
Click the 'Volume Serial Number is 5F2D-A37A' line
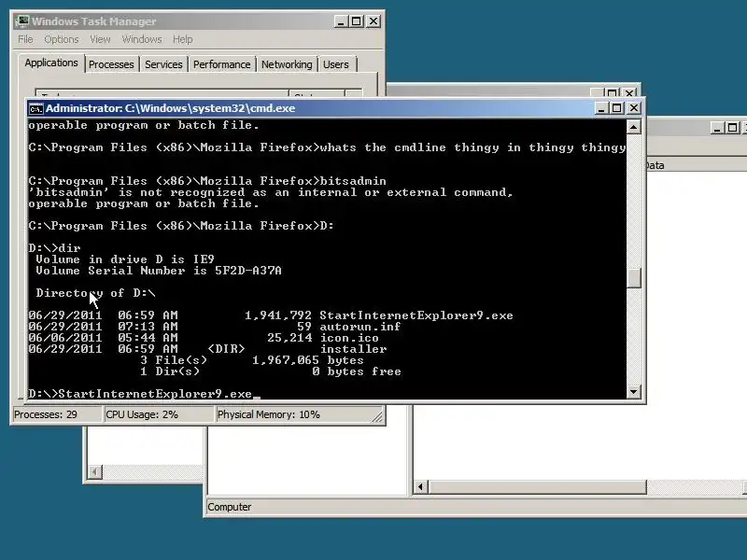pyautogui.click(x=159, y=271)
